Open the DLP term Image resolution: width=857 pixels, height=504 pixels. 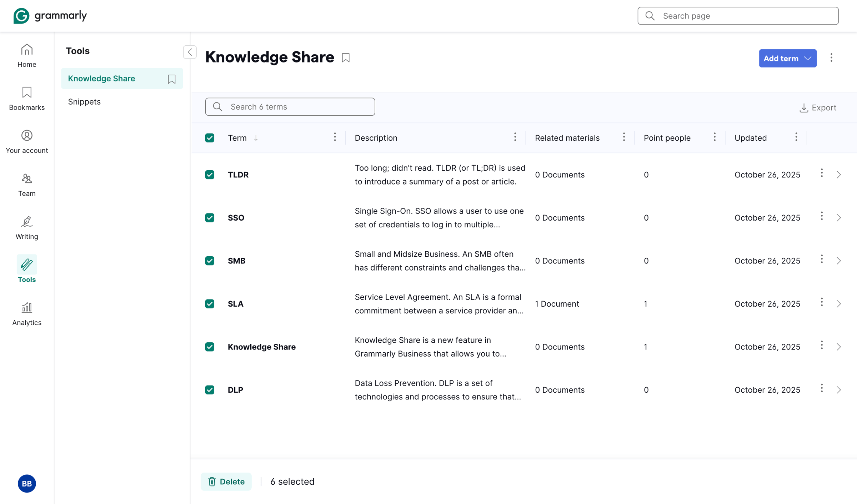point(235,390)
